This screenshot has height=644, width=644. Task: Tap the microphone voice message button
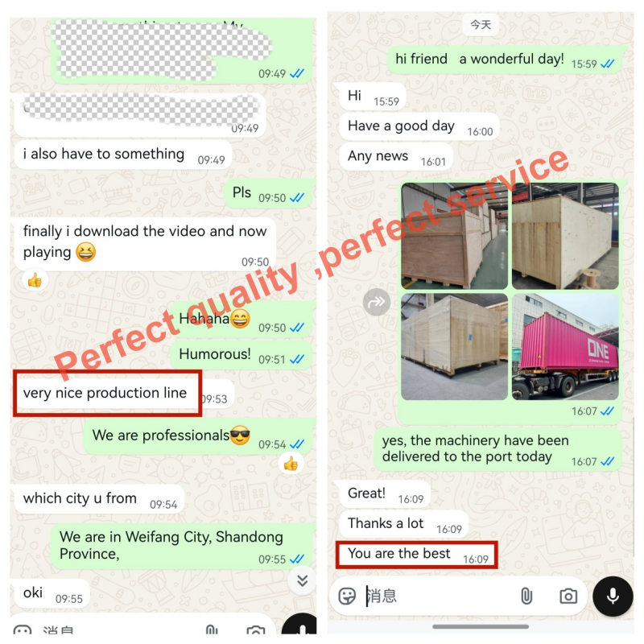coord(613,596)
